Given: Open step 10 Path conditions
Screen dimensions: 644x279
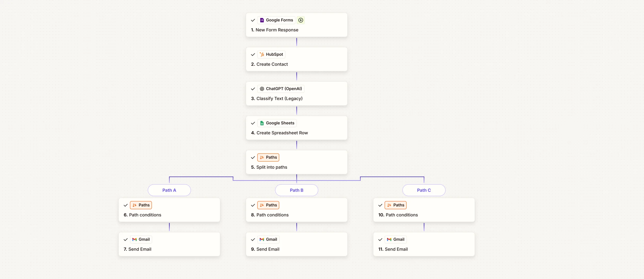Looking at the screenshot, I should coord(424,210).
